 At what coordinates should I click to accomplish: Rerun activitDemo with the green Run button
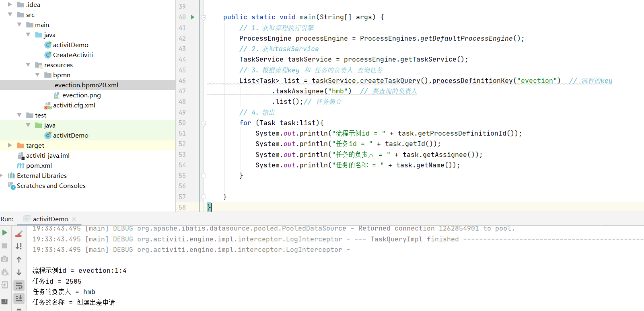coord(5,233)
